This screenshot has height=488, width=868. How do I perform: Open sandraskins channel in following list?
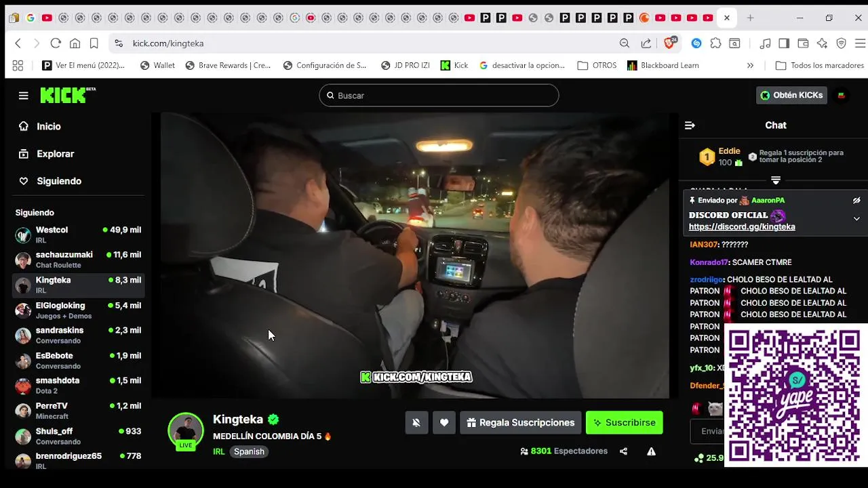78,335
